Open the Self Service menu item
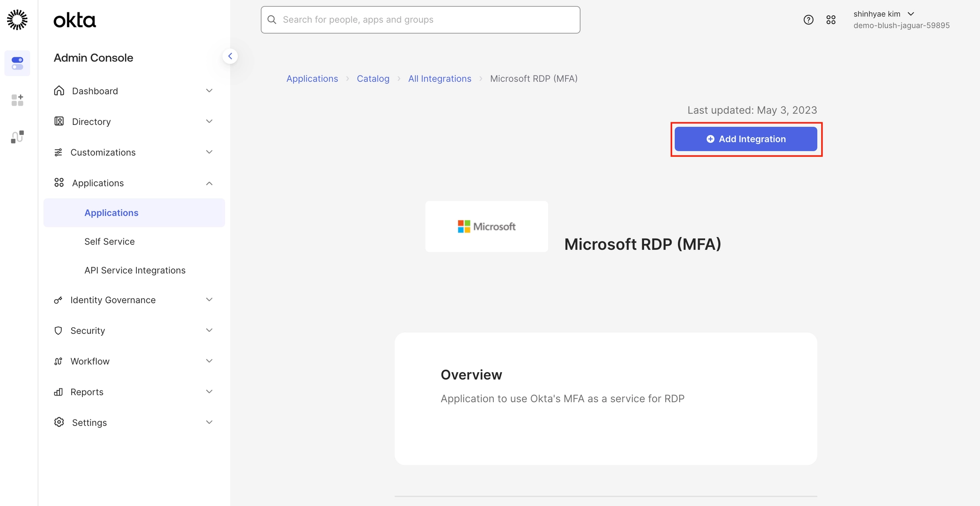 (110, 242)
